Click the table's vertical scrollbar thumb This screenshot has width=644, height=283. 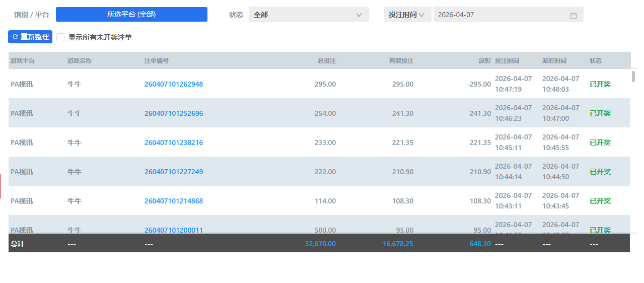[633, 77]
